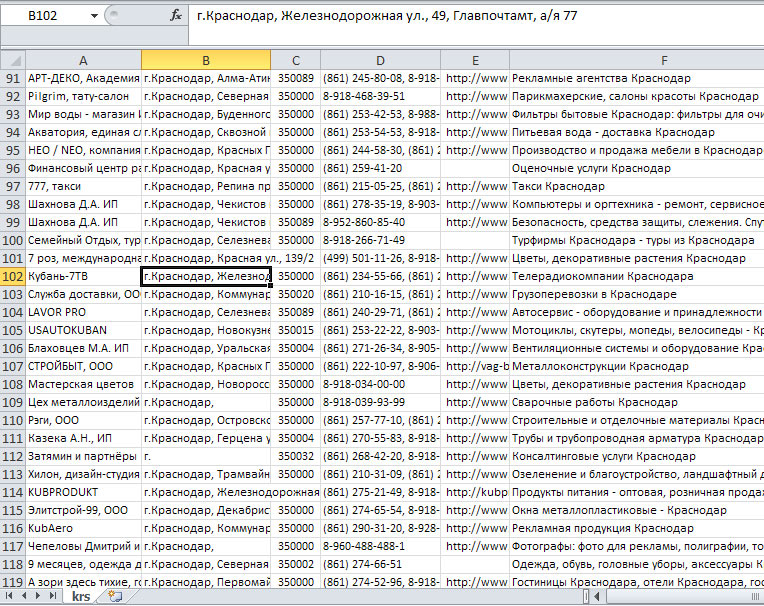Click phone cell '8-918-266-71-49'

(380, 241)
